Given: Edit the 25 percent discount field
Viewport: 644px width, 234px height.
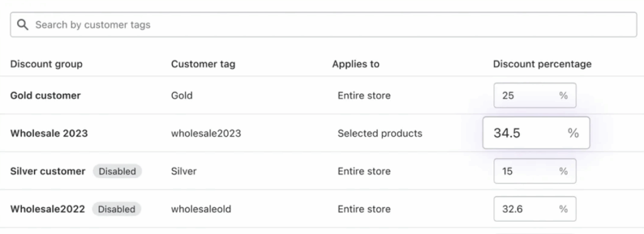Looking at the screenshot, I should [x=535, y=96].
